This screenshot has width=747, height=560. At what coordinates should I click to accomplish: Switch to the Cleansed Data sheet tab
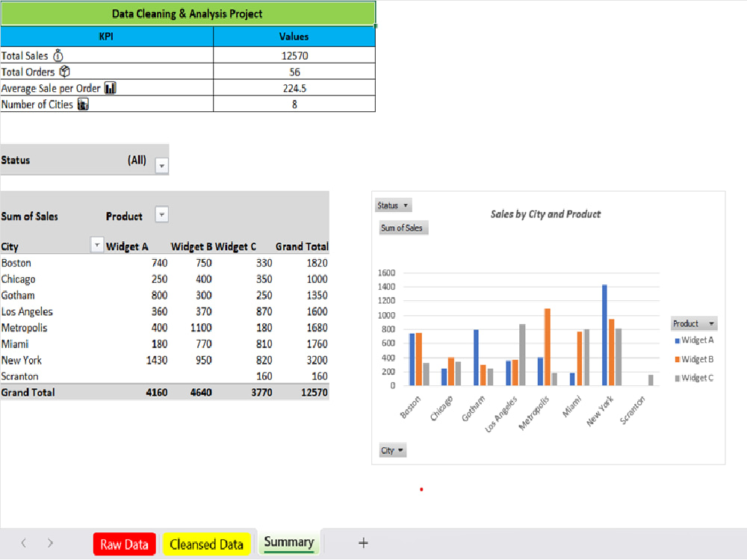tap(207, 544)
